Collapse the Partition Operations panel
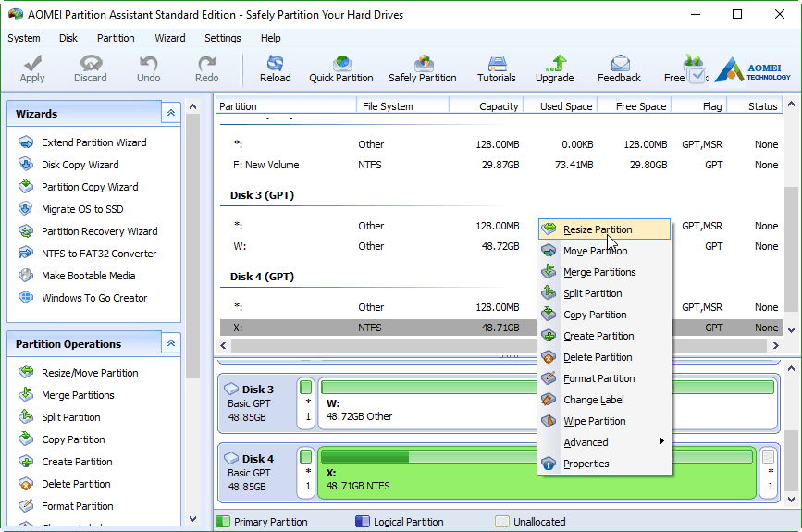Image resolution: width=802 pixels, height=532 pixels. coord(171,343)
